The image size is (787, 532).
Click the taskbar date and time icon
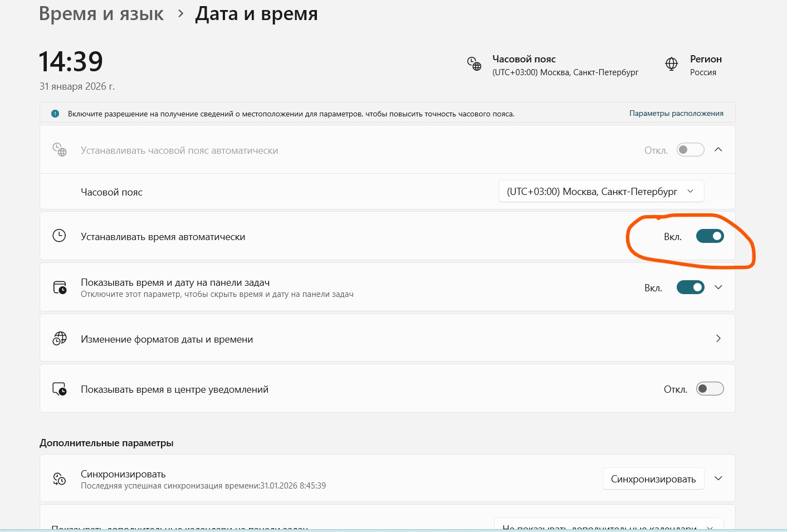click(x=60, y=287)
